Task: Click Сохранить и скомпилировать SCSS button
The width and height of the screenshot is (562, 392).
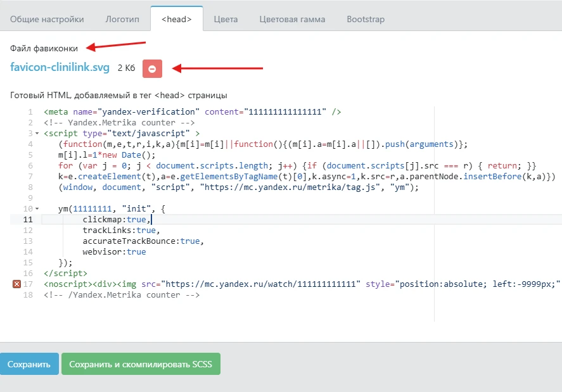Action: tap(141, 365)
